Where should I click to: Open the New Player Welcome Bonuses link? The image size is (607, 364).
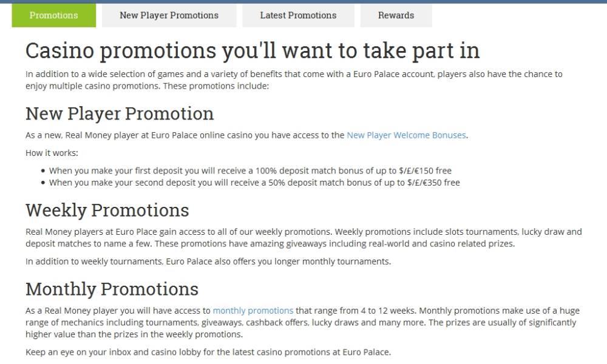click(406, 135)
